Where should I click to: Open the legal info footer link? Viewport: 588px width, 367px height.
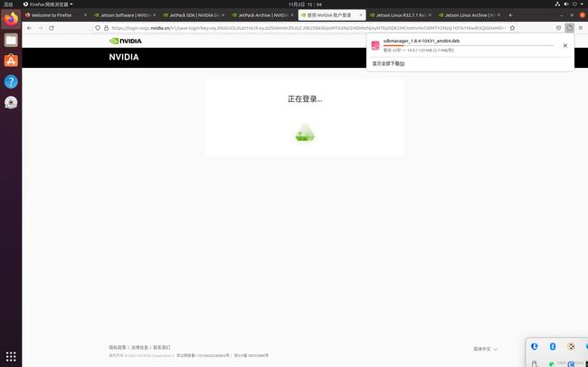pyautogui.click(x=139, y=347)
